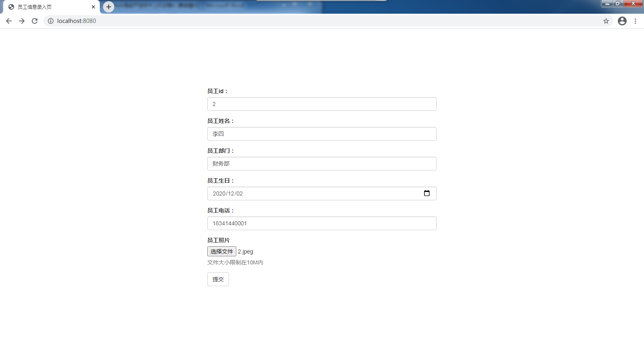Minimize the browser window

click(607, 4)
